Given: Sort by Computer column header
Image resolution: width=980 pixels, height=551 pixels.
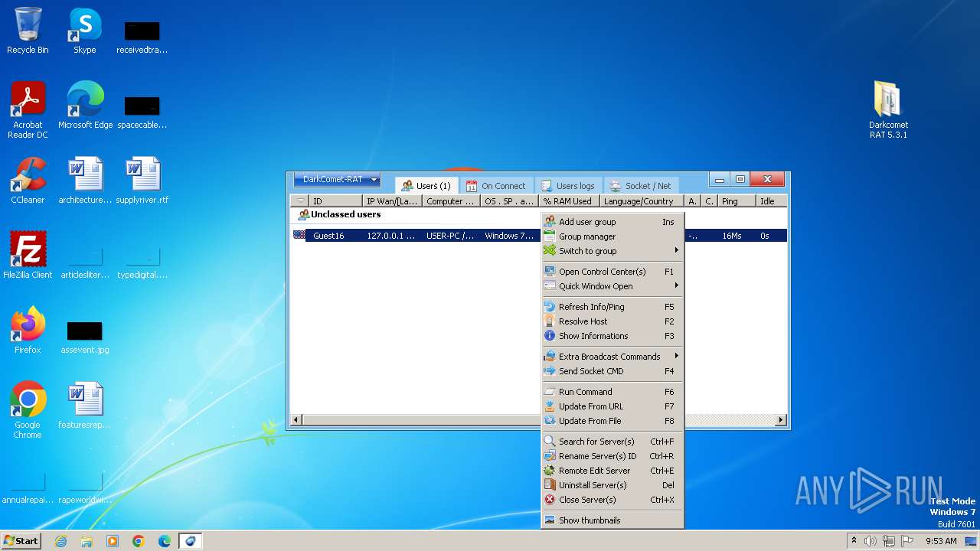Looking at the screenshot, I should (452, 201).
